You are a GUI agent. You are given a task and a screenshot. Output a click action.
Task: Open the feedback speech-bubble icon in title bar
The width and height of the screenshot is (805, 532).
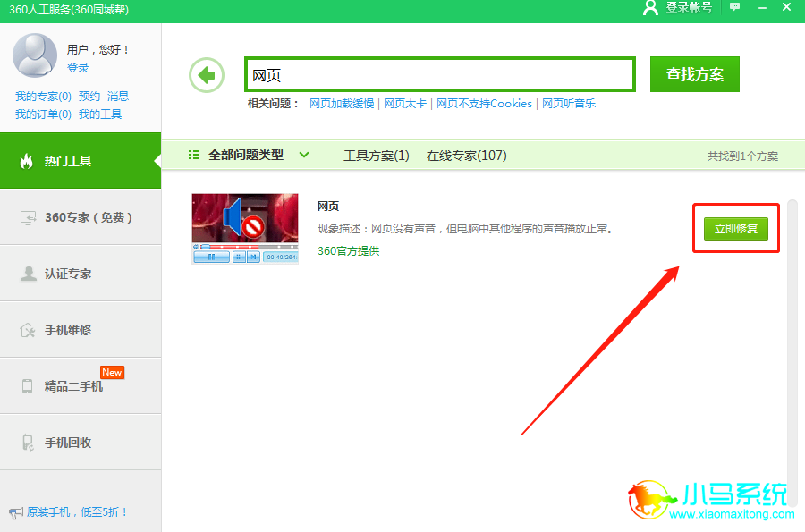(734, 7)
